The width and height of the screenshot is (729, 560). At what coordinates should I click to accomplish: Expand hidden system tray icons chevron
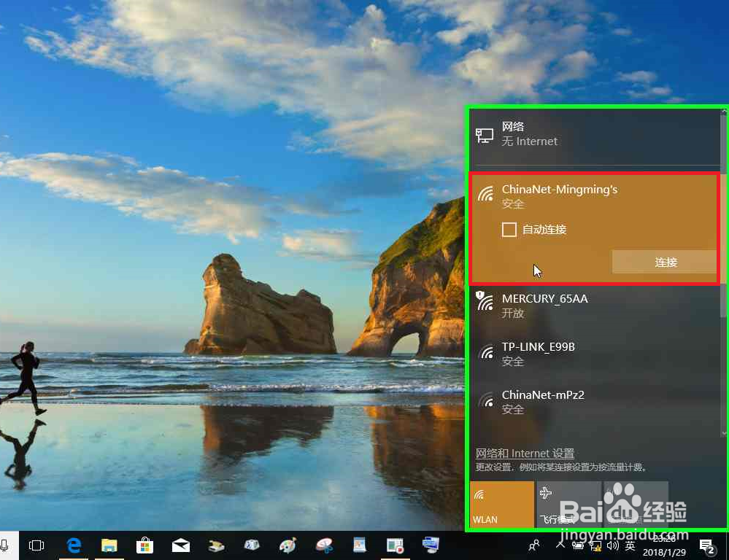coord(560,544)
